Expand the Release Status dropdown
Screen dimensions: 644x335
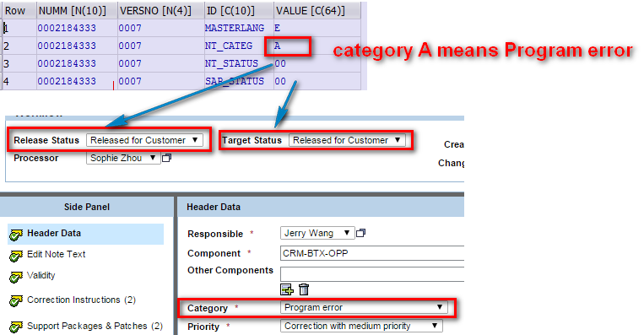[x=144, y=140]
